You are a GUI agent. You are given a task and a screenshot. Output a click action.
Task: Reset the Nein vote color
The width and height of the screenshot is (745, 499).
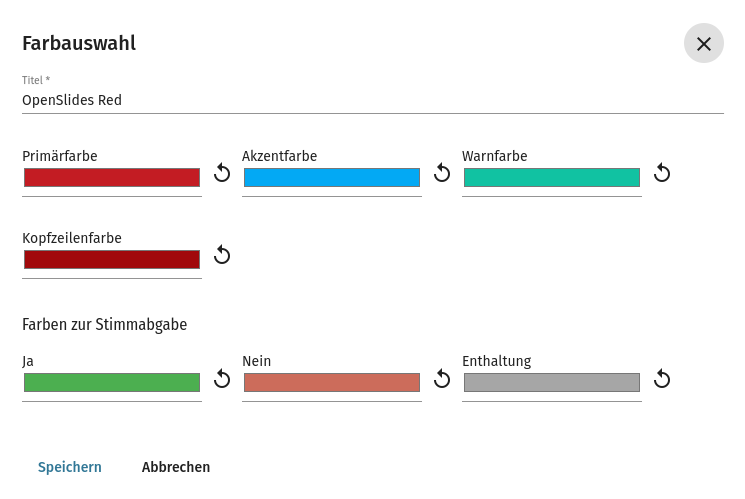tap(442, 379)
